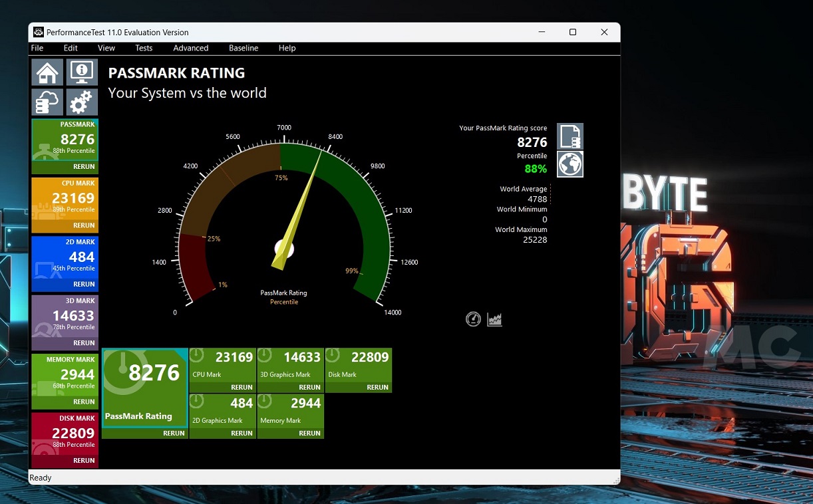The height and width of the screenshot is (504, 813).
Task: Click the Home icon in the sidebar
Action: click(x=47, y=72)
